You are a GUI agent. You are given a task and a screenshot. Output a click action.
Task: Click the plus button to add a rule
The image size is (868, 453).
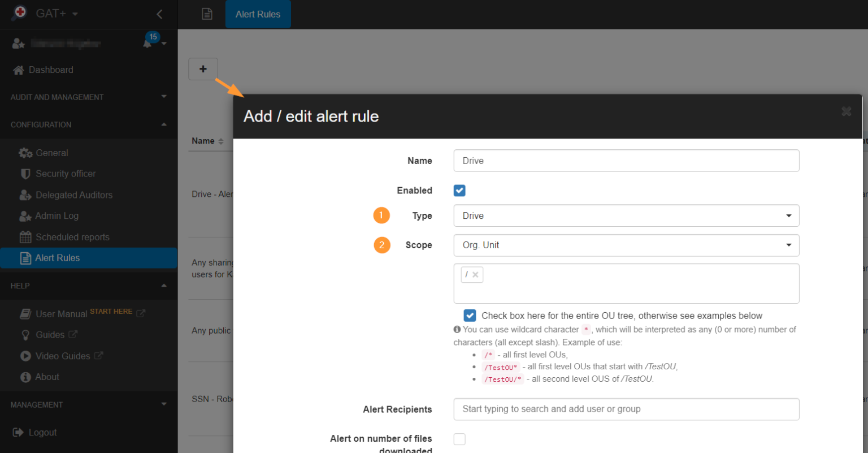pyautogui.click(x=203, y=68)
